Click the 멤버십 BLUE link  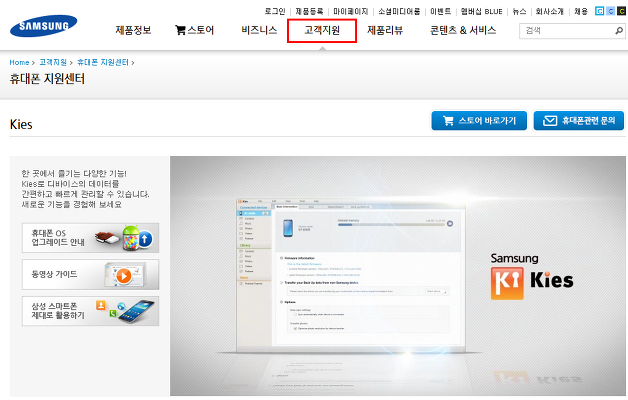pyautogui.click(x=481, y=11)
